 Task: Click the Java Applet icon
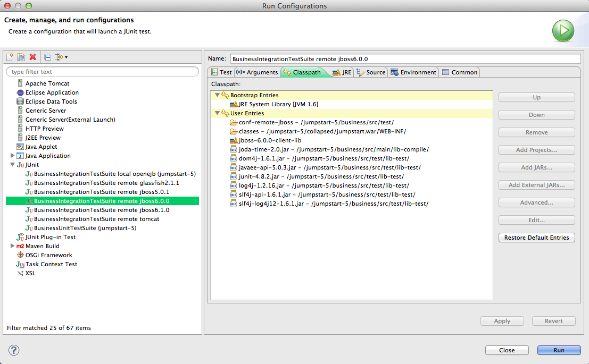(20, 147)
